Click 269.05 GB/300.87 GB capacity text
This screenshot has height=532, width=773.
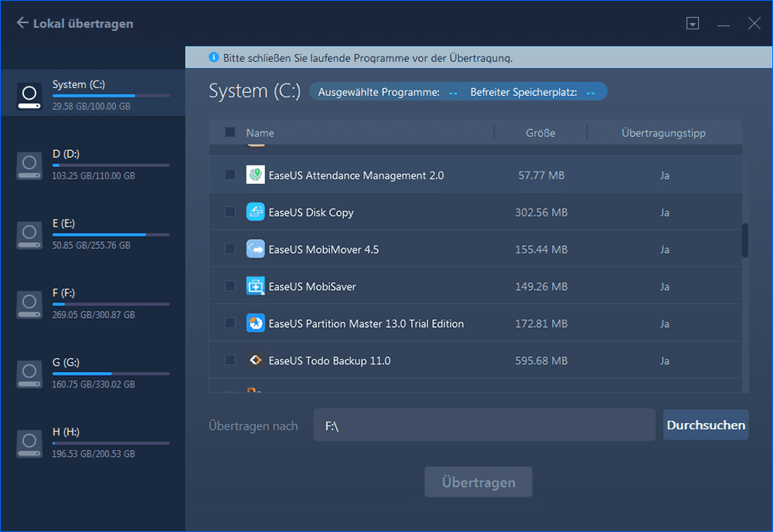tap(94, 315)
